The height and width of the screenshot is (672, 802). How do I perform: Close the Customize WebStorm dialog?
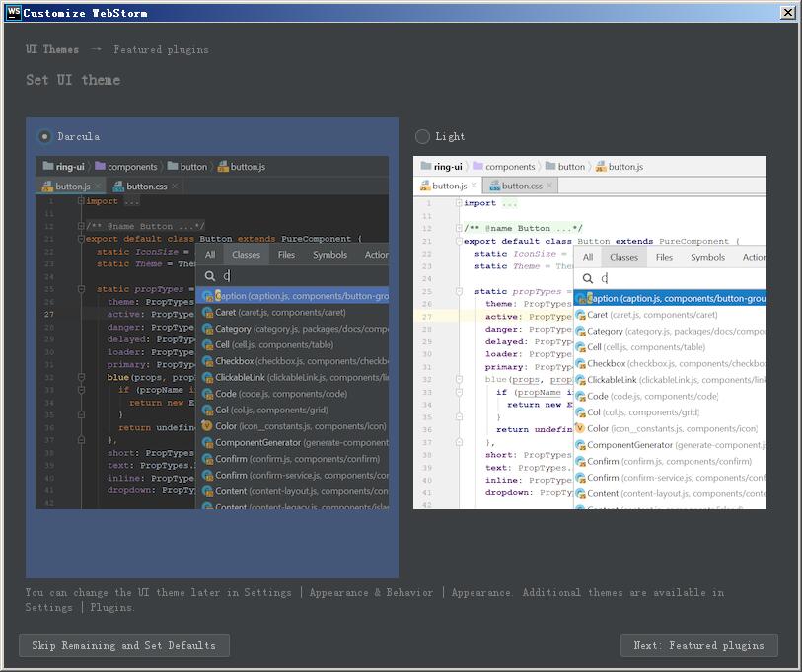tap(787, 13)
